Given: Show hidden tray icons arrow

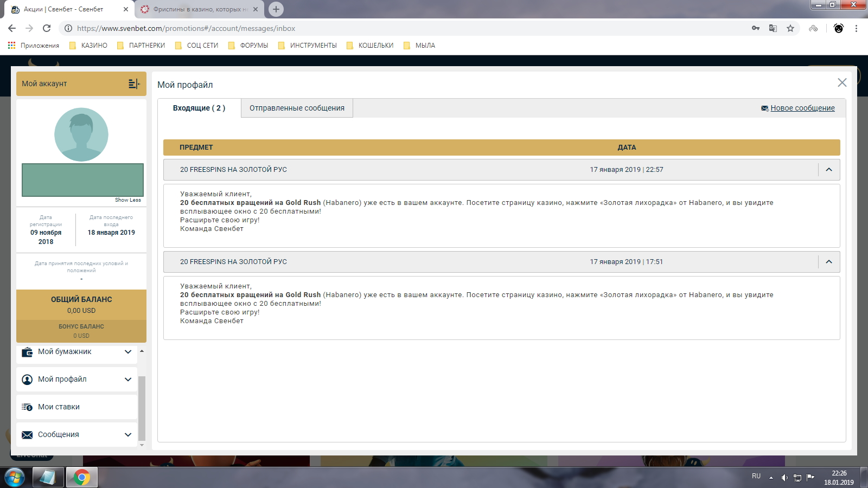Looking at the screenshot, I should click(771, 478).
